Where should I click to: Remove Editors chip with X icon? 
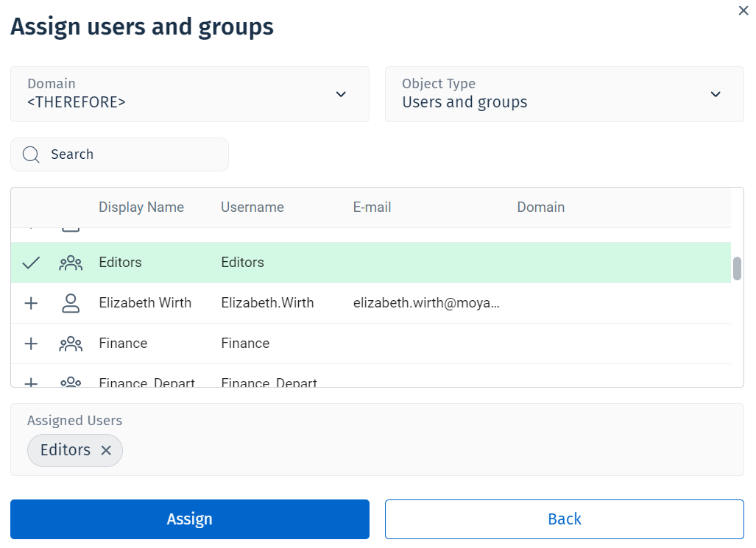(106, 450)
